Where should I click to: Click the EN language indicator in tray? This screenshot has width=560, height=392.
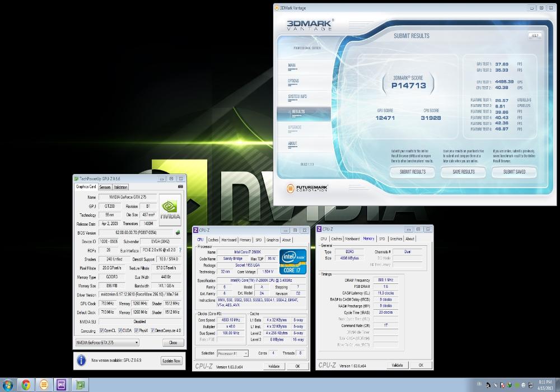point(479,384)
